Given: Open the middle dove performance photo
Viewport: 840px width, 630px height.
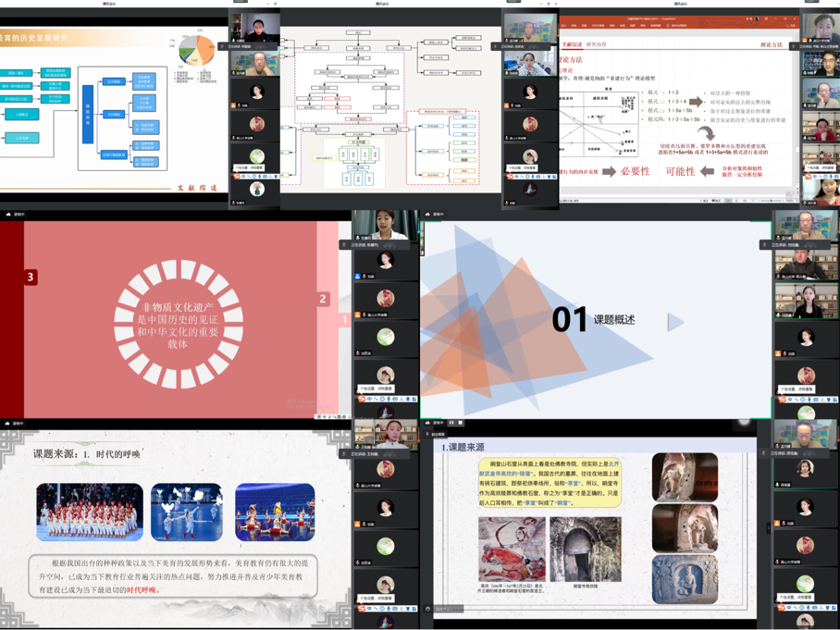Looking at the screenshot, I should tap(187, 512).
